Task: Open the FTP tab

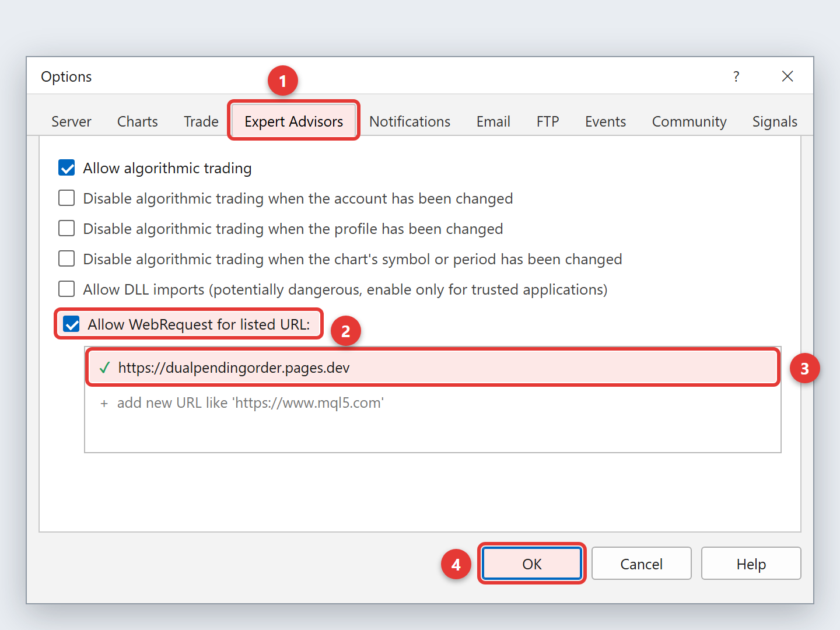Action: [548, 121]
